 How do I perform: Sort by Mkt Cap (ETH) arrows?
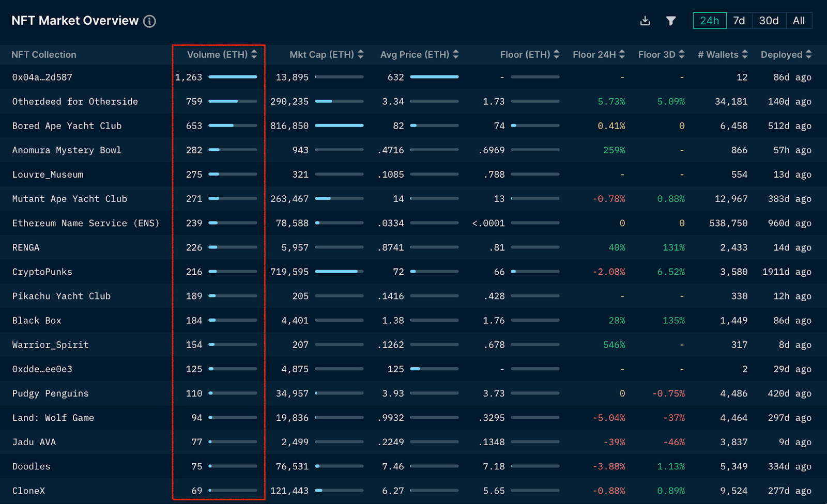click(360, 54)
